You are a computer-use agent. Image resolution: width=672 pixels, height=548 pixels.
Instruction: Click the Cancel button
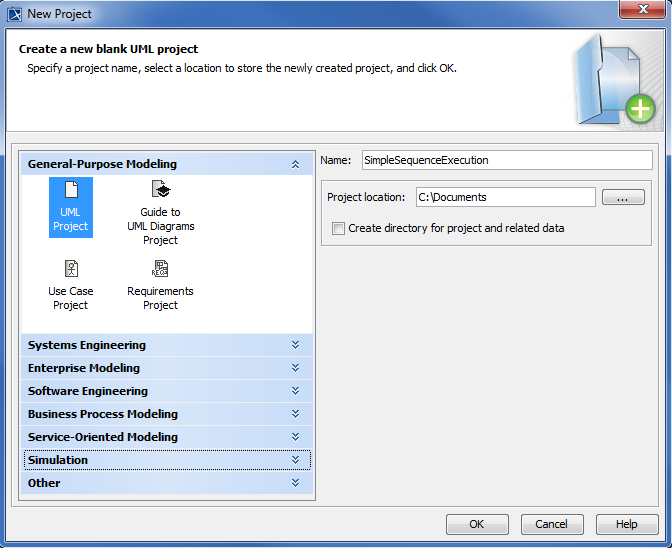[552, 524]
